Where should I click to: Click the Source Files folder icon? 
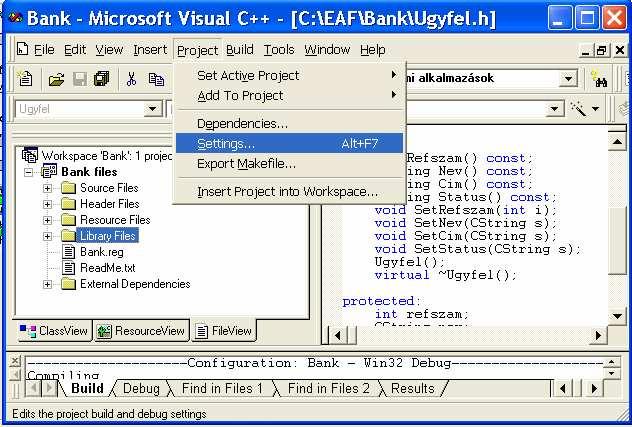point(69,188)
